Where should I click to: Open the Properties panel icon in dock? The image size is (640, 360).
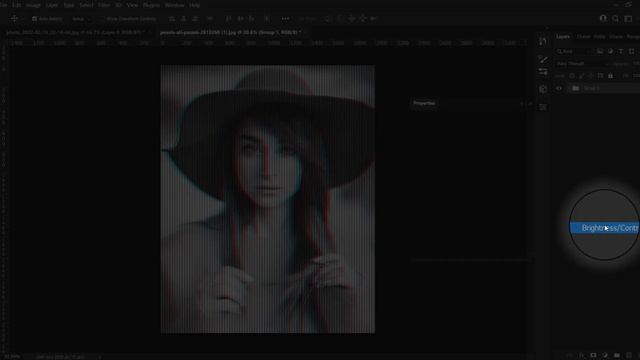click(542, 107)
